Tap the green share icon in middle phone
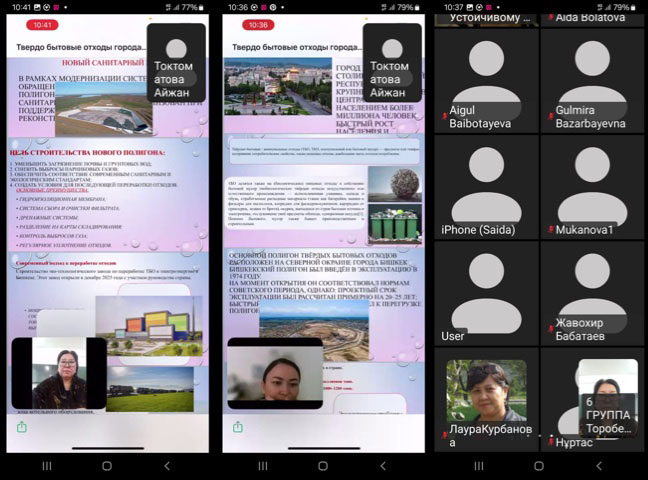The height and width of the screenshot is (480, 648). coord(236,427)
